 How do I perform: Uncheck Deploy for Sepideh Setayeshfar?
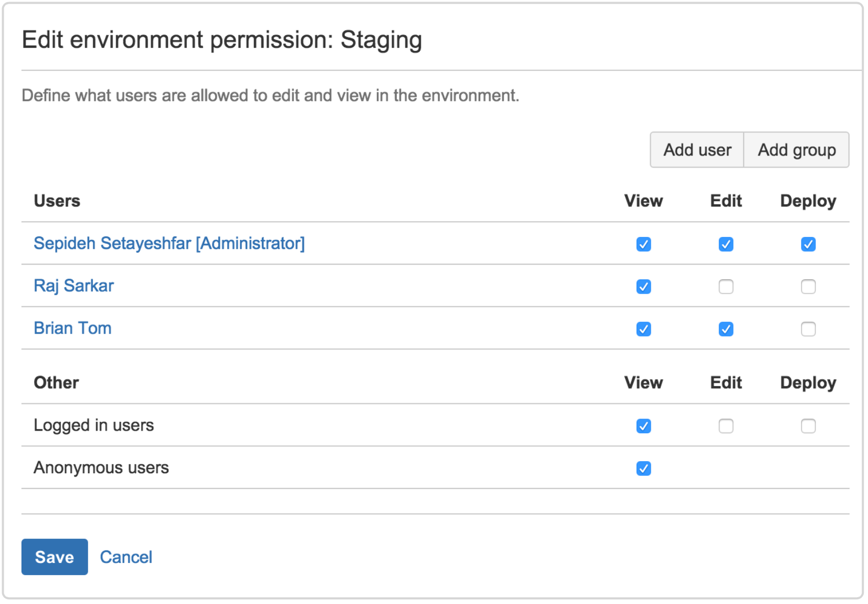[x=808, y=244]
